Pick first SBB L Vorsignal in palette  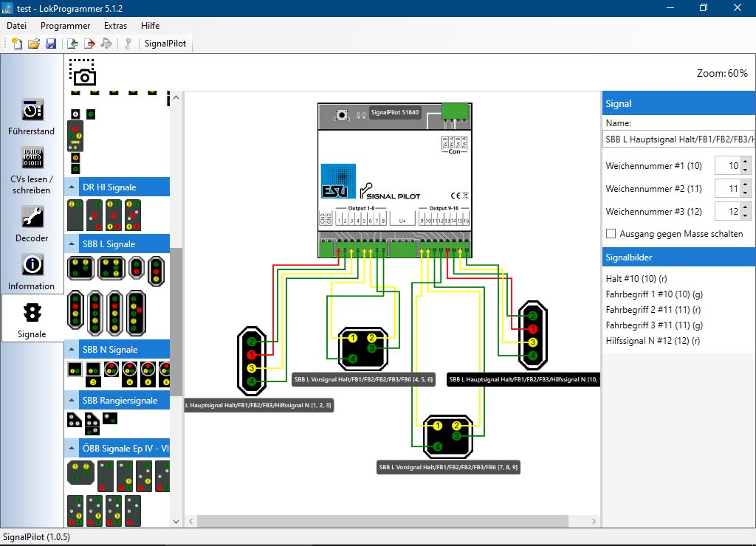click(x=80, y=269)
